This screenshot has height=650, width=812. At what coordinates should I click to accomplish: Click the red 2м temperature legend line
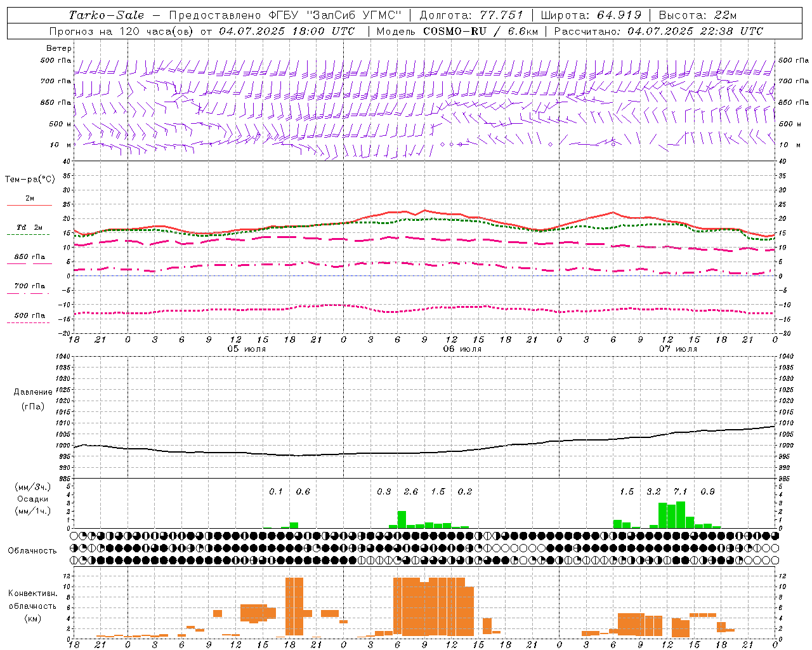29,205
